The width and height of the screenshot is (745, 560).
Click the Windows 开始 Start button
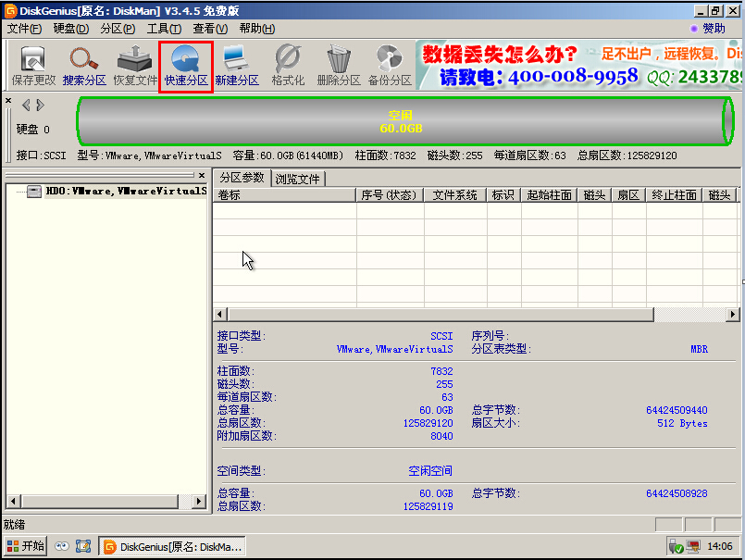coord(26,546)
